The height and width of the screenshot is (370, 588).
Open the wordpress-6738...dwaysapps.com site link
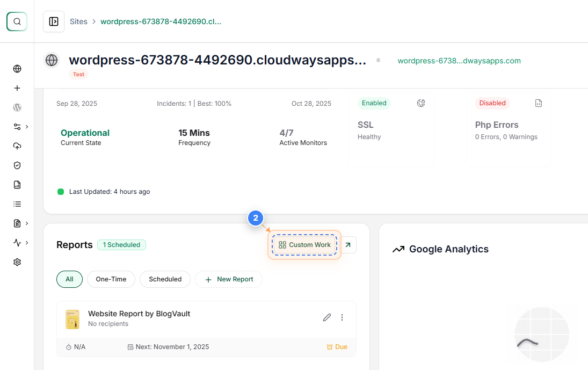[459, 61]
